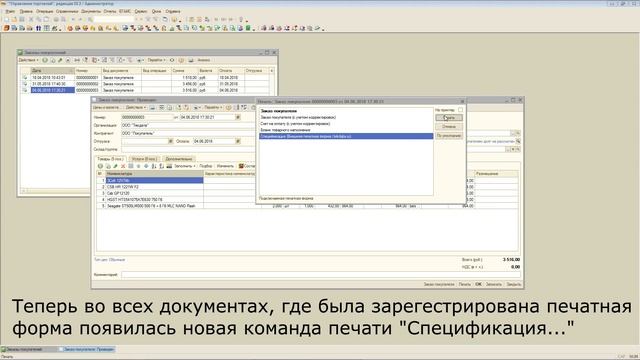Image resolution: width=640 pixels, height=360 pixels.
Task: Click the pencil edit-row icon in goods table toolbar
Action: 116,166
